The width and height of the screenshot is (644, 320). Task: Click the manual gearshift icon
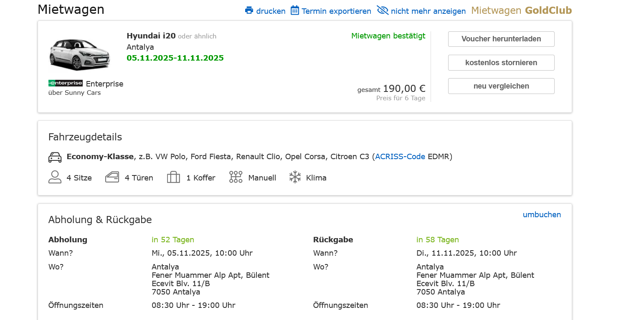click(236, 177)
